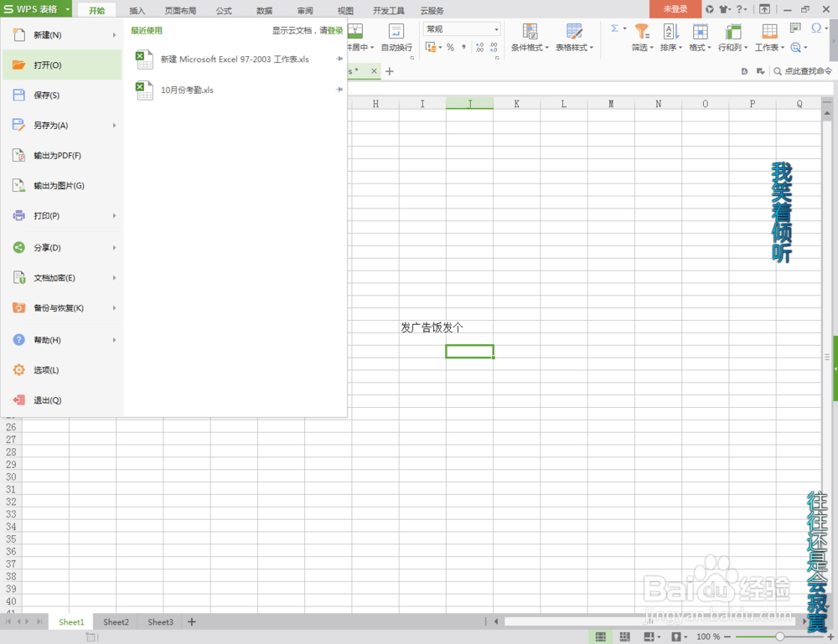Click the Worksheet (工作表) icon
The width and height of the screenshot is (838, 644).
(x=769, y=32)
